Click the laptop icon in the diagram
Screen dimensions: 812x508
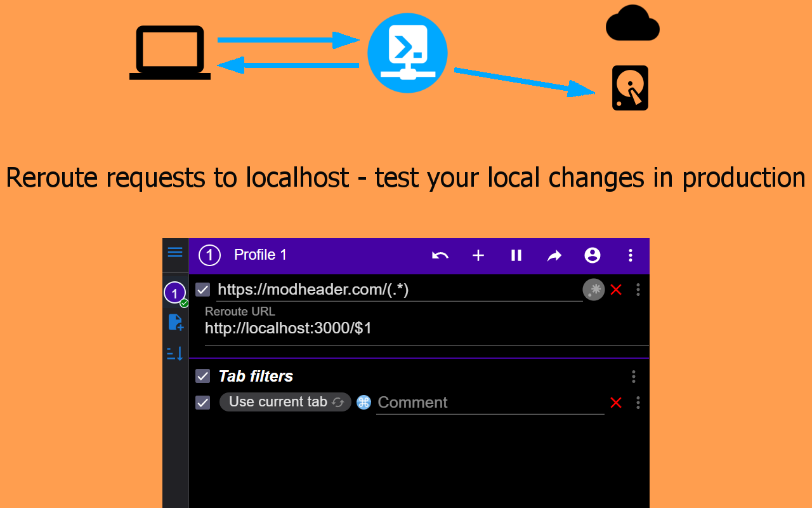(x=170, y=53)
